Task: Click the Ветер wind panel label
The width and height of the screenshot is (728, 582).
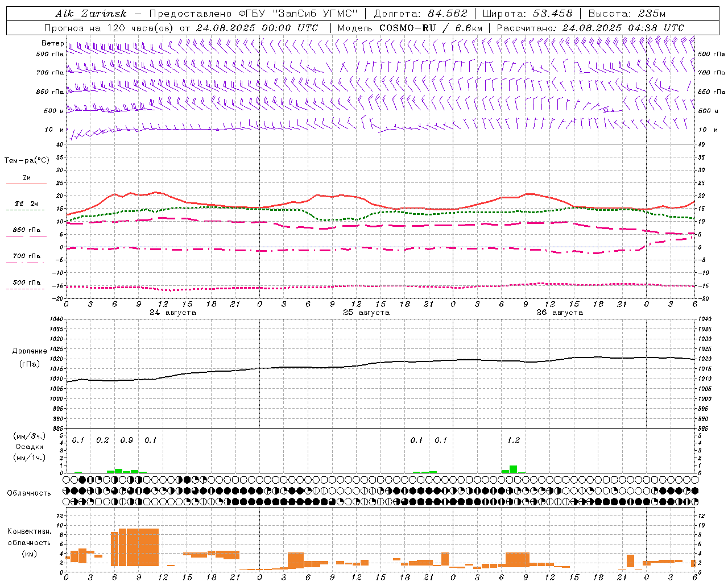Action: 53,43
